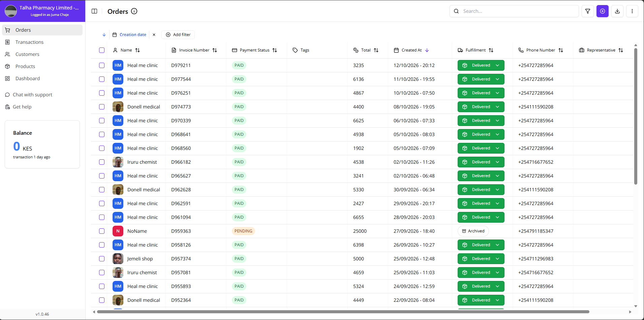Create a new order with plus button
Image resolution: width=644 pixels, height=320 pixels.
click(x=603, y=11)
